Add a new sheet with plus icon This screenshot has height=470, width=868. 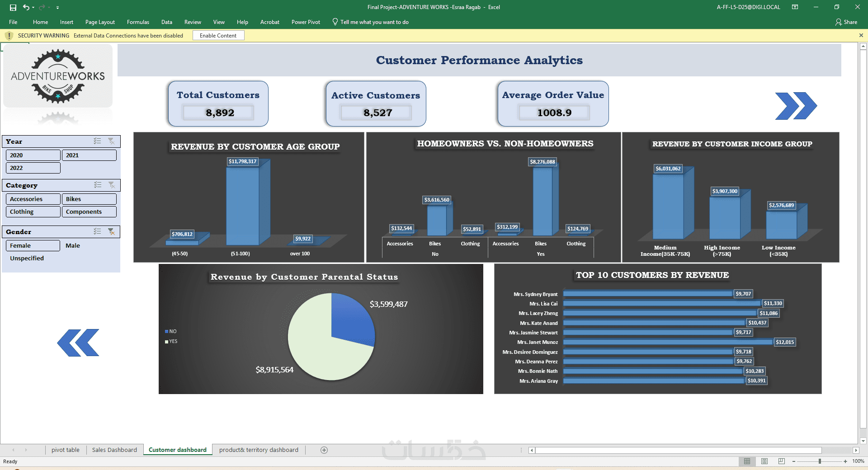coord(324,450)
